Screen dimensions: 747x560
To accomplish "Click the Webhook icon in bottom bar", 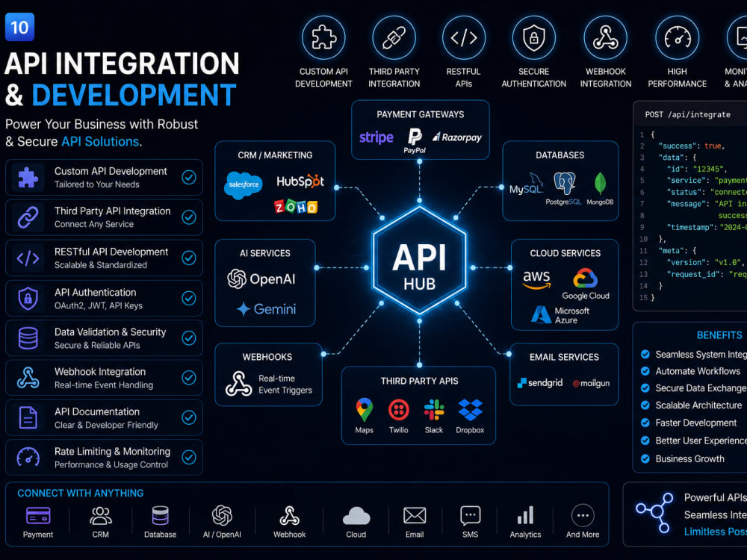I will tap(289, 515).
